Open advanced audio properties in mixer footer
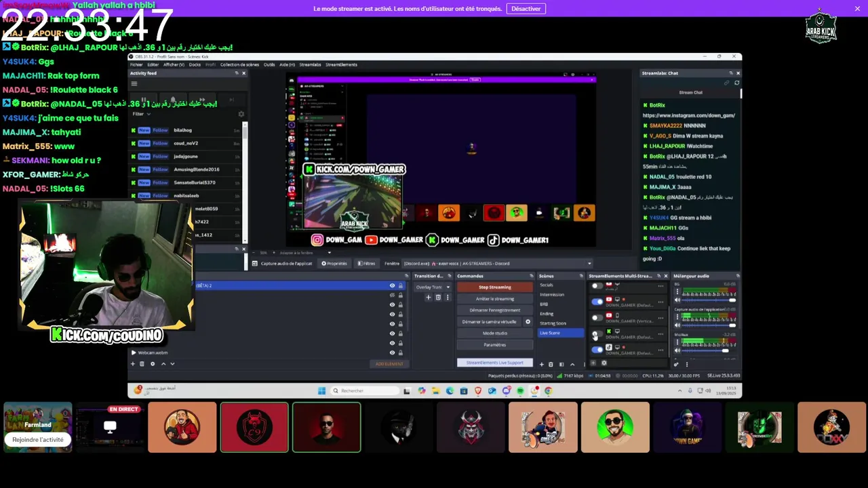The image size is (868, 488). click(676, 364)
